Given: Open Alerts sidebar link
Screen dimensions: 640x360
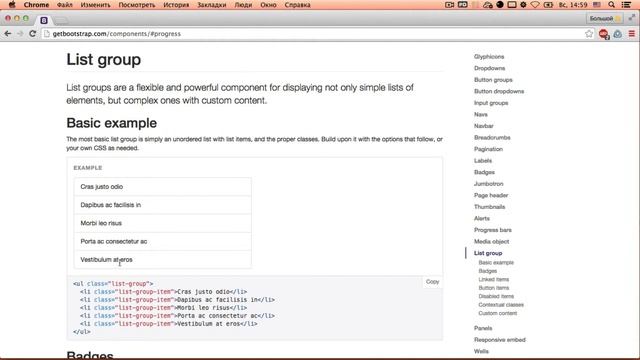Looking at the screenshot, I should click(x=482, y=218).
